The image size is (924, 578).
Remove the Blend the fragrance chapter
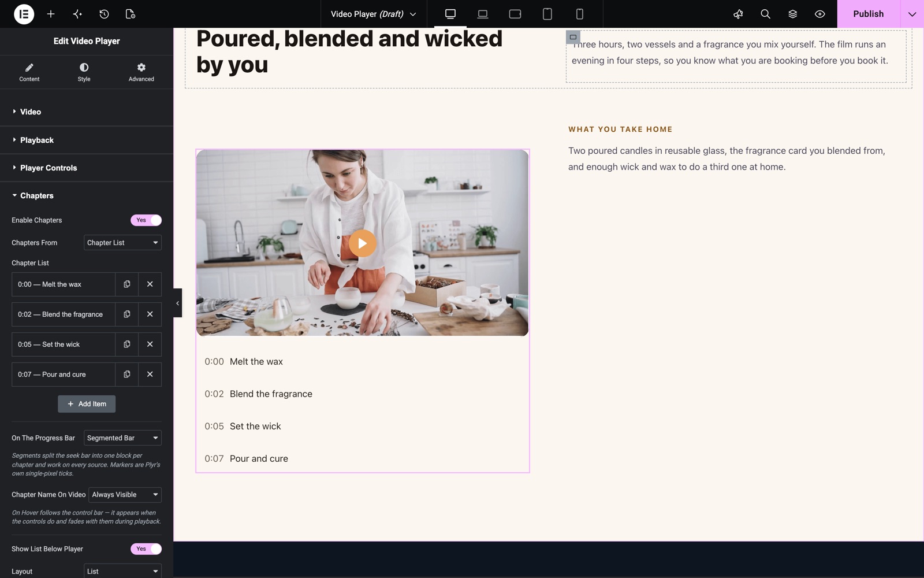coord(150,314)
